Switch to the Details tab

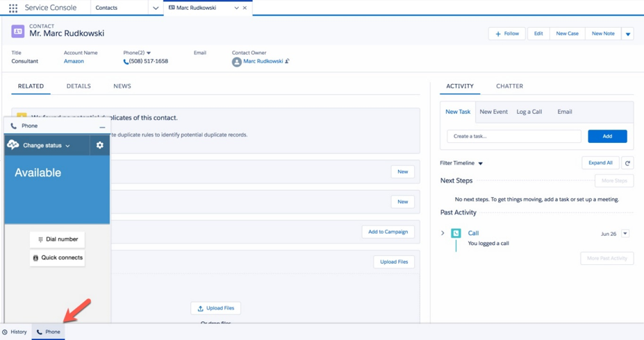(x=79, y=86)
